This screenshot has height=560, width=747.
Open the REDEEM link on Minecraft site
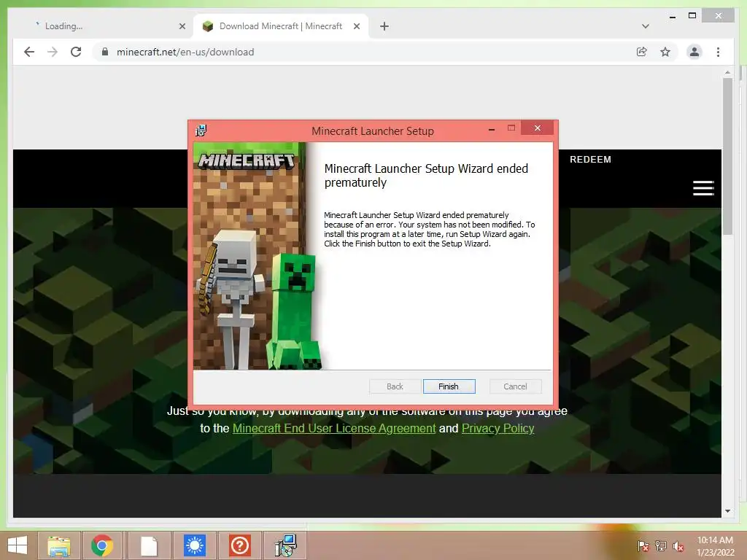click(x=590, y=160)
